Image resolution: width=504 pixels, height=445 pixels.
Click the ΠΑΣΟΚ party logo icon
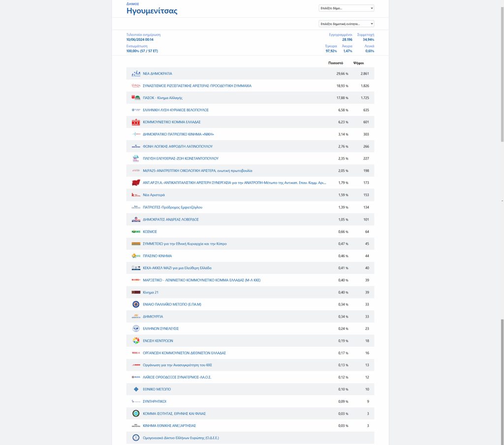(x=136, y=98)
